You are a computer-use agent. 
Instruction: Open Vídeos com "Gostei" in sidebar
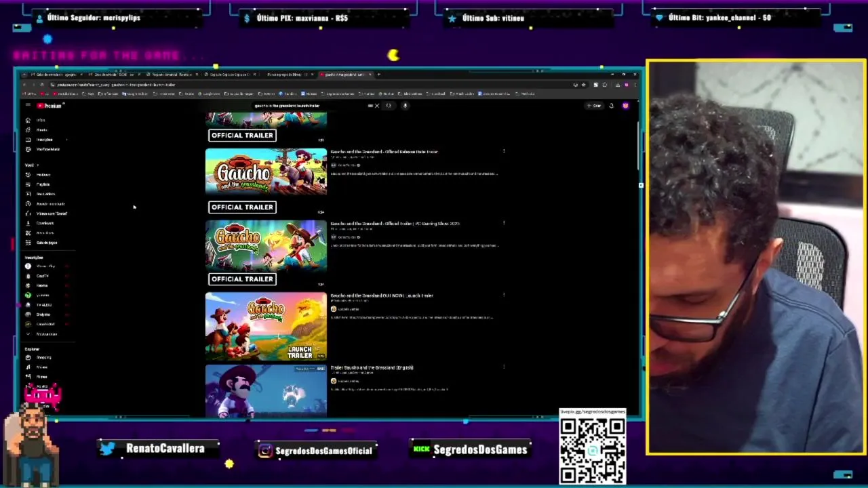click(x=47, y=213)
